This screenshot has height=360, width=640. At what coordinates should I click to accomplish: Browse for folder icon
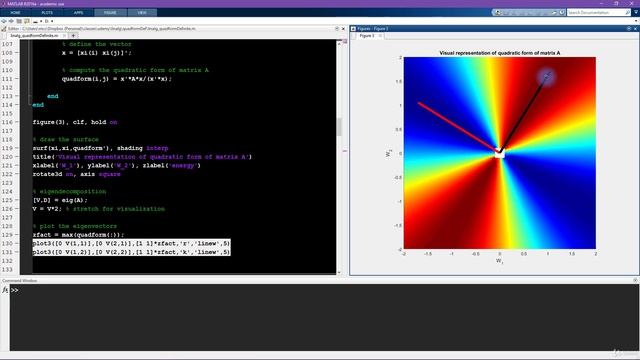(27, 21)
